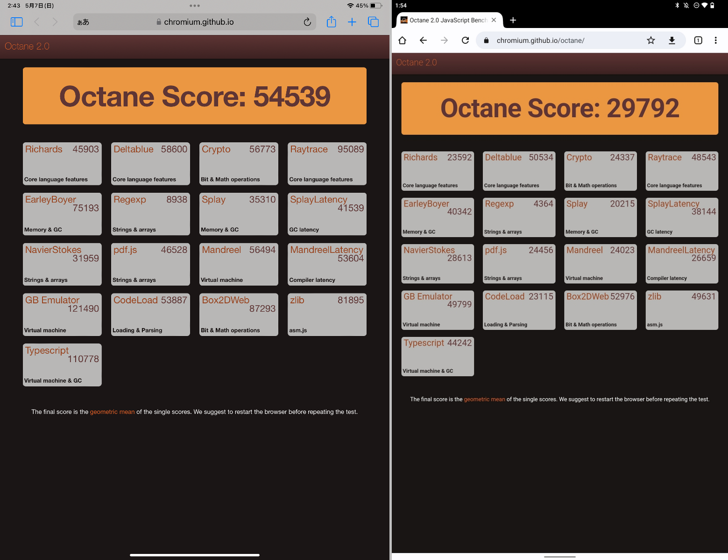Open a new tab in Chrome
The image size is (728, 560).
(513, 20)
